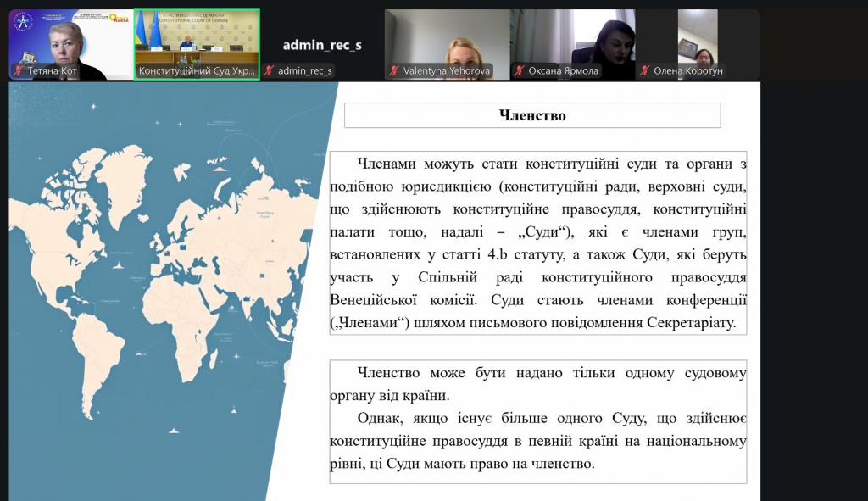Click Valentyna Yehorova's muted microphone icon
This screenshot has height=501, width=868.
tap(394, 71)
